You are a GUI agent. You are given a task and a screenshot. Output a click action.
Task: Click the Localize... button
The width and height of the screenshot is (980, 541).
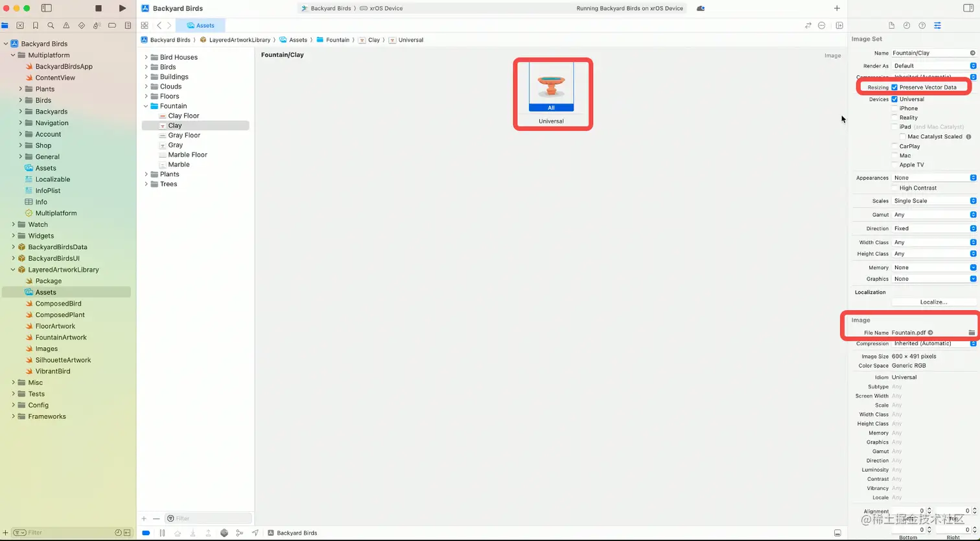point(934,302)
